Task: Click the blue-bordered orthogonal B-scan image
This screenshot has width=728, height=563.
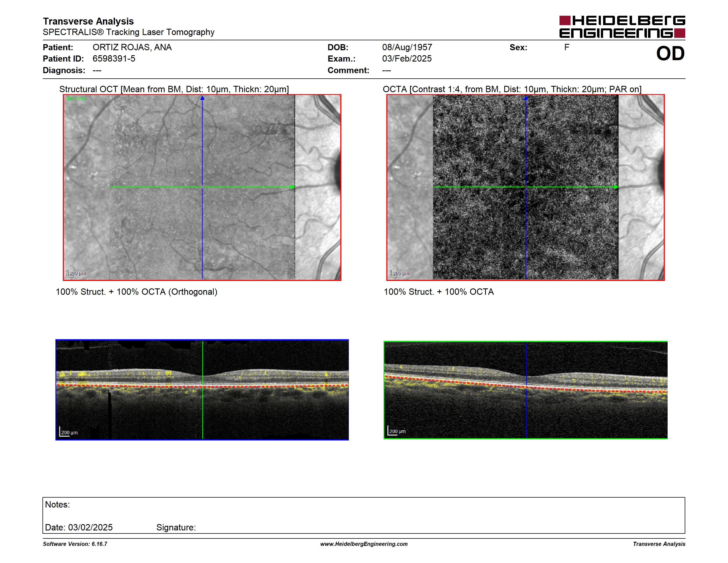Action: coord(202,390)
